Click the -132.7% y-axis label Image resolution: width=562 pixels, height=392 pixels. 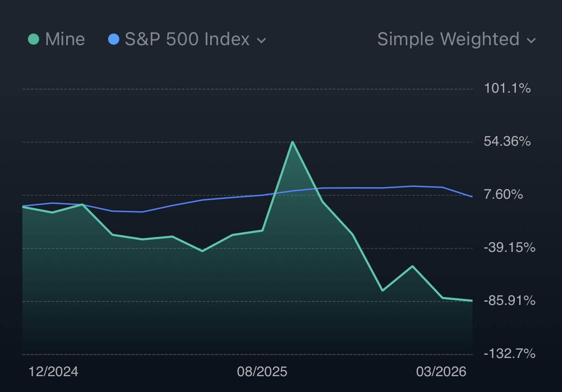coord(509,354)
